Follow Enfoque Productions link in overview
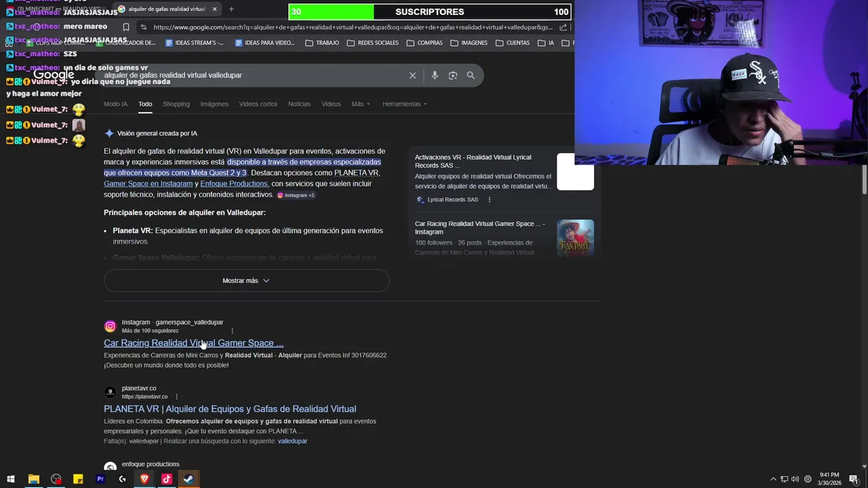This screenshot has height=488, width=868. click(x=234, y=184)
